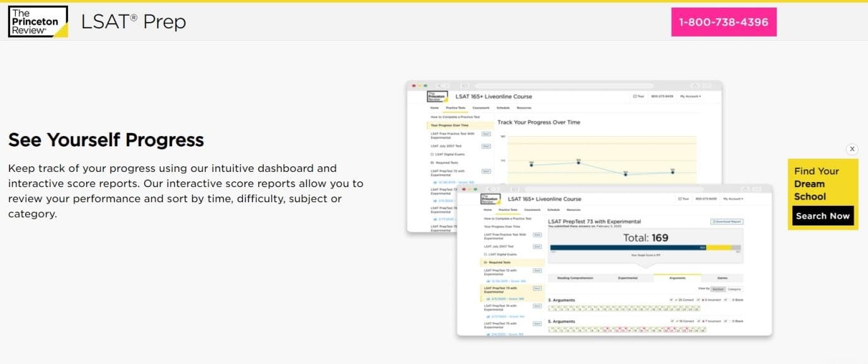Close the Find Your Dream School ad
Viewport: 868px width, 364px height.
tap(852, 149)
